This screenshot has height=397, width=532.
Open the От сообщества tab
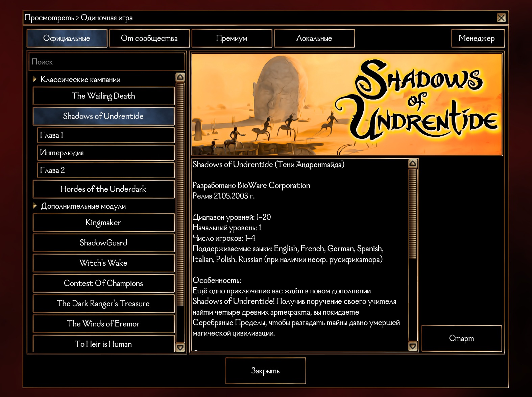tap(149, 38)
